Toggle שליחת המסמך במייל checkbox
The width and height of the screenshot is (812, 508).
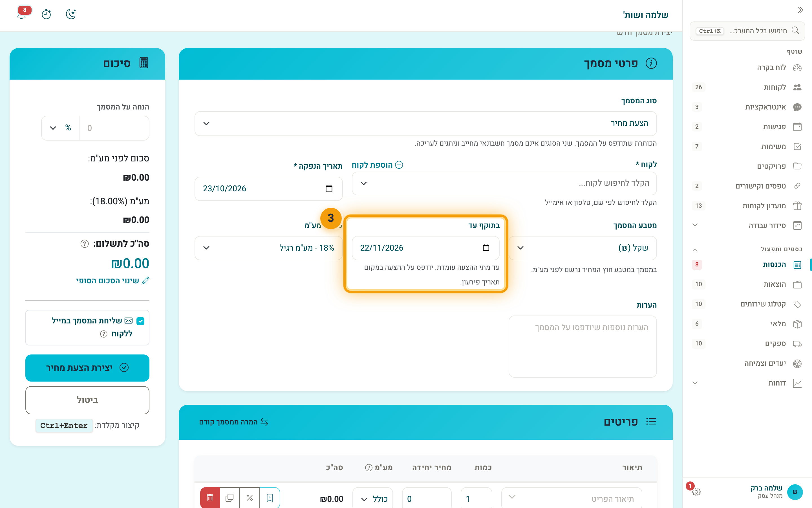pyautogui.click(x=141, y=321)
